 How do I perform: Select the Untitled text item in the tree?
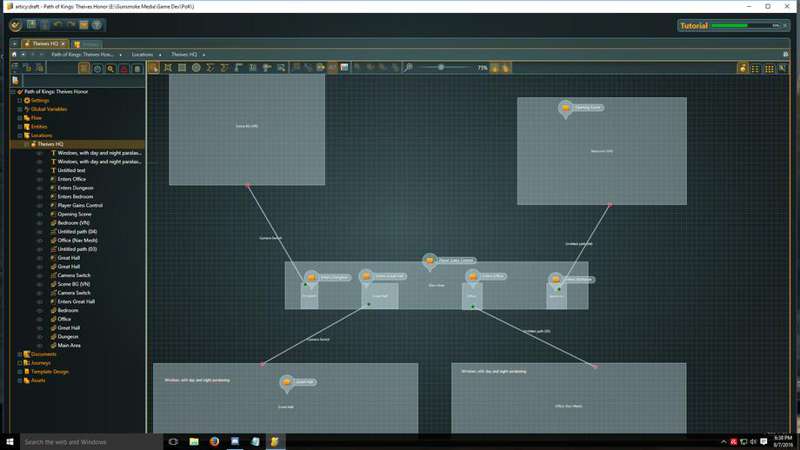(x=71, y=170)
